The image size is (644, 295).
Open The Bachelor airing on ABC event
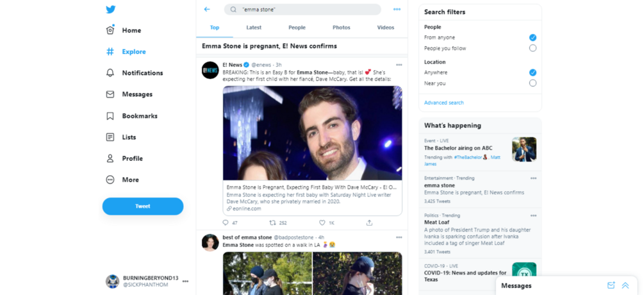click(458, 148)
